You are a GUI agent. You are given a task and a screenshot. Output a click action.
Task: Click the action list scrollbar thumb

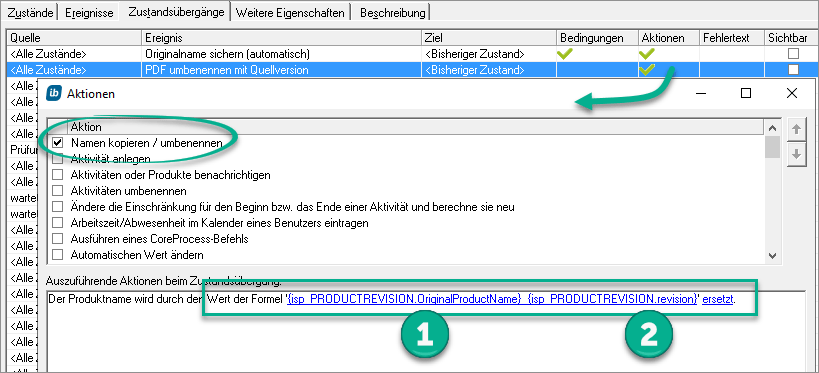(x=773, y=147)
